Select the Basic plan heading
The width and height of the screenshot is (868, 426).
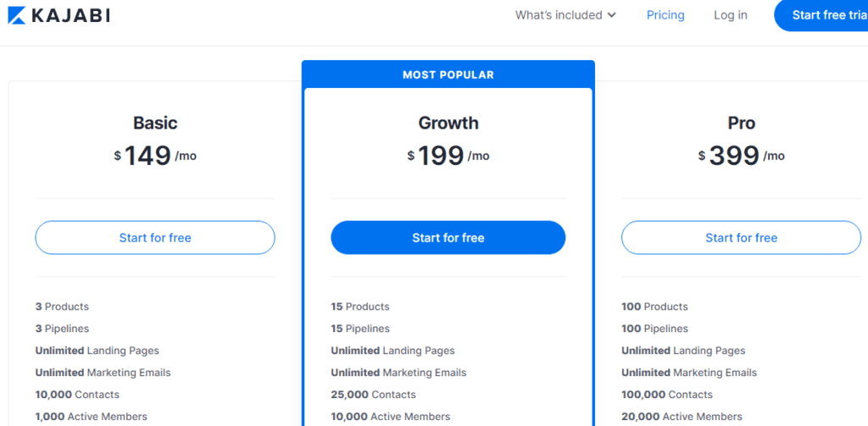[155, 123]
